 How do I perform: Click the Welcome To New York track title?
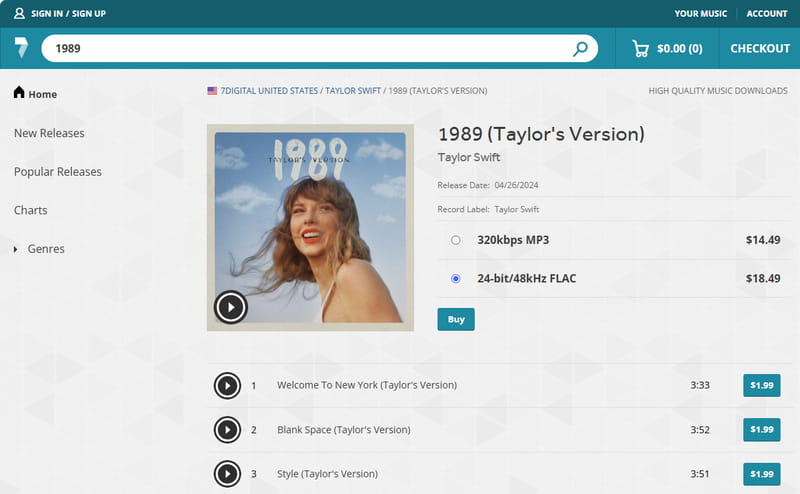(x=367, y=385)
